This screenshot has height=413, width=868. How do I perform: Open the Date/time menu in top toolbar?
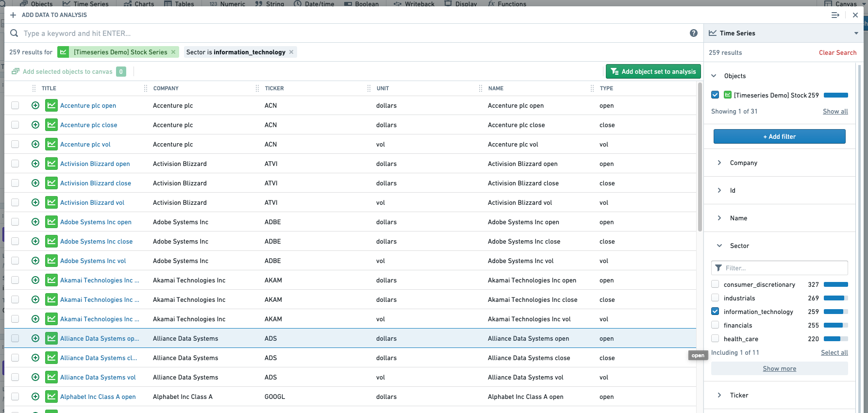coord(314,3)
